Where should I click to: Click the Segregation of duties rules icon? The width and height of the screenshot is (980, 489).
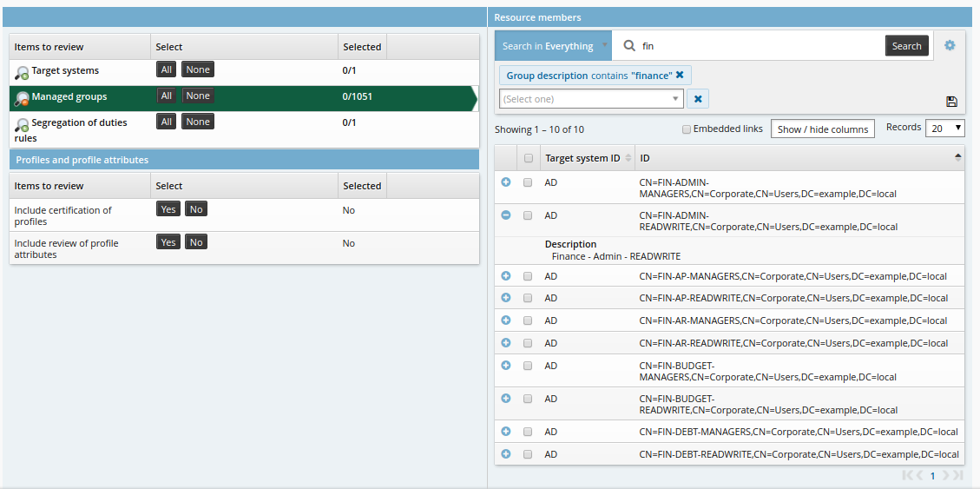pos(22,124)
